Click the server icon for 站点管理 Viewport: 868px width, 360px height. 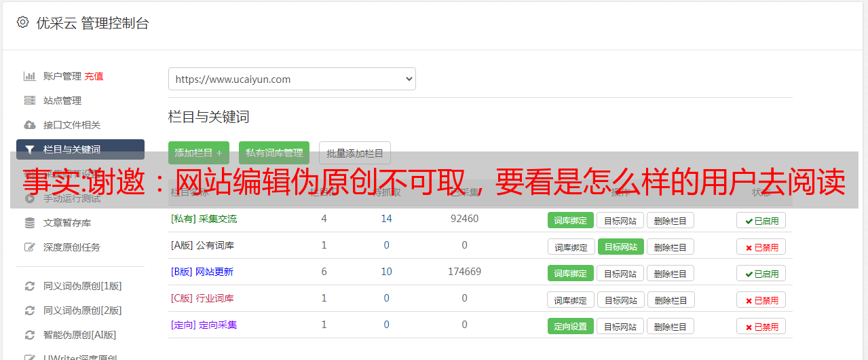coord(29,101)
